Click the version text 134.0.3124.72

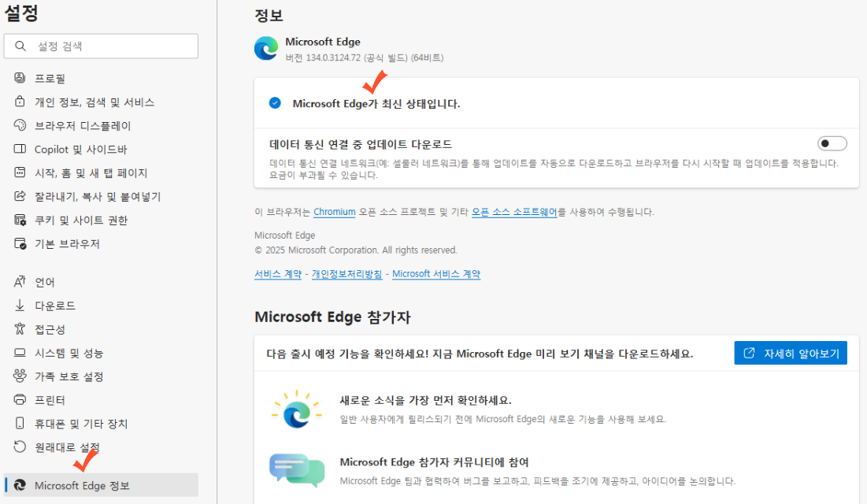pyautogui.click(x=333, y=57)
